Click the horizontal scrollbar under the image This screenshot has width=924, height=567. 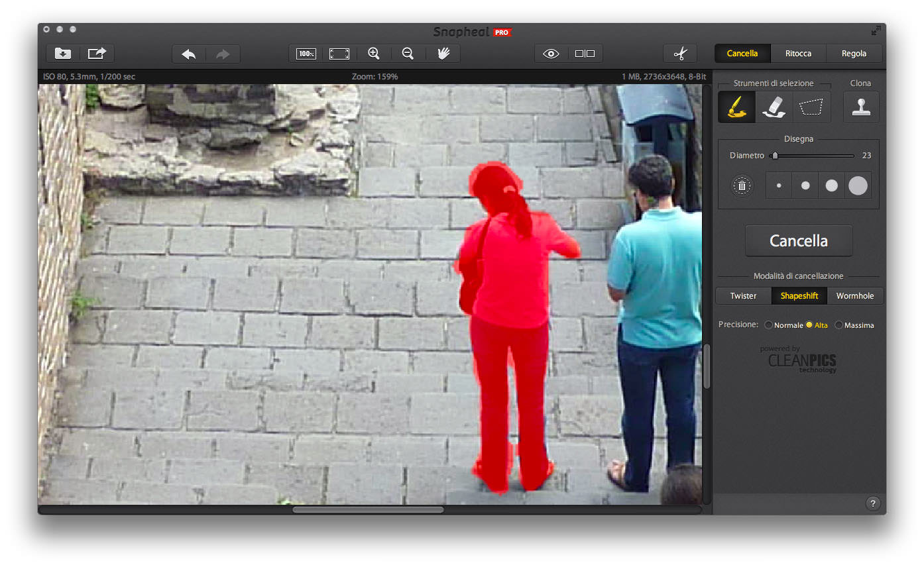tap(368, 510)
